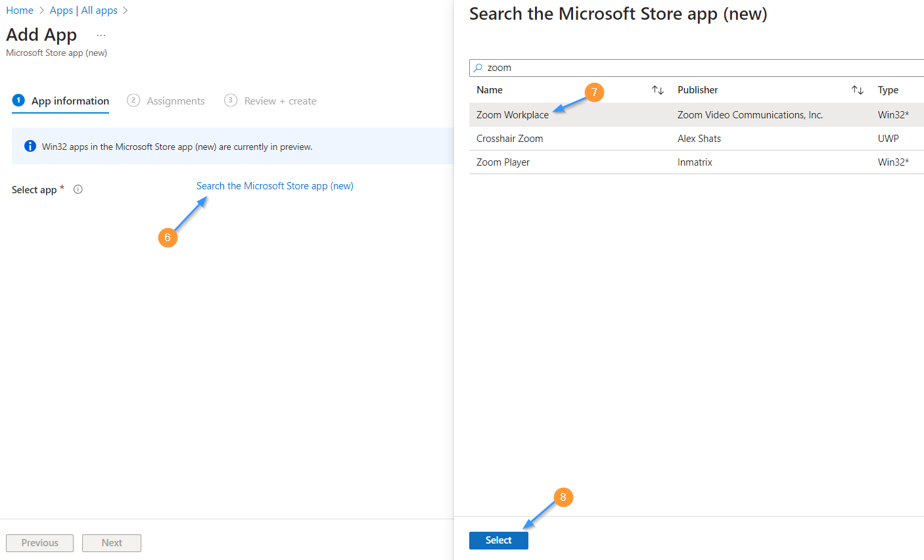Screen dimensions: 924x560
Task: Click the Inmatrix publisher cell
Action: point(695,162)
